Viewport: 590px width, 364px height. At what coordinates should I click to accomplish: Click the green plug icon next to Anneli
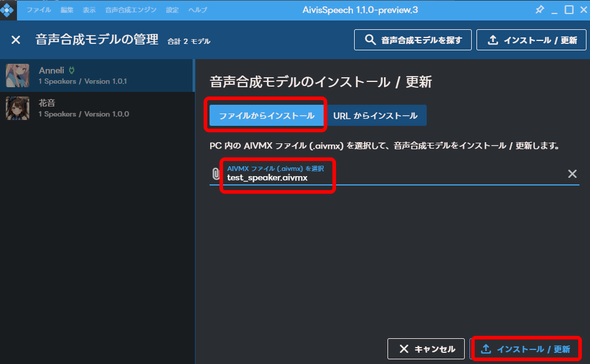[x=71, y=70]
